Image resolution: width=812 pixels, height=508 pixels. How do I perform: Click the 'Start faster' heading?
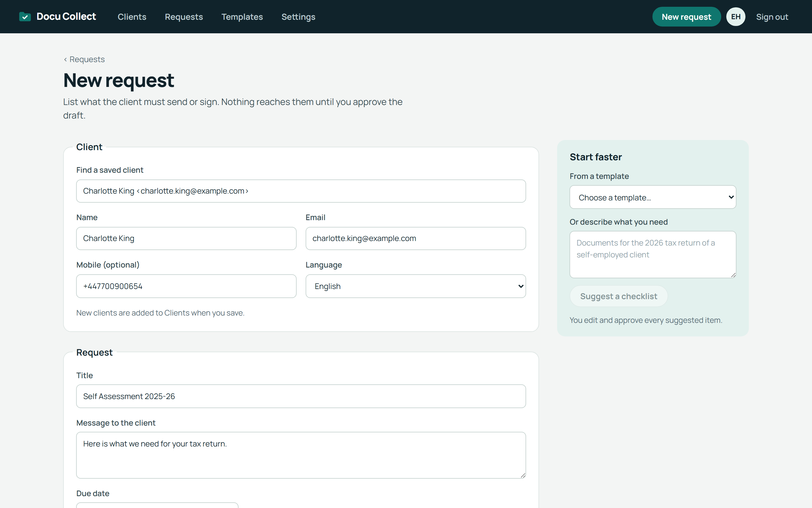tap(595, 157)
